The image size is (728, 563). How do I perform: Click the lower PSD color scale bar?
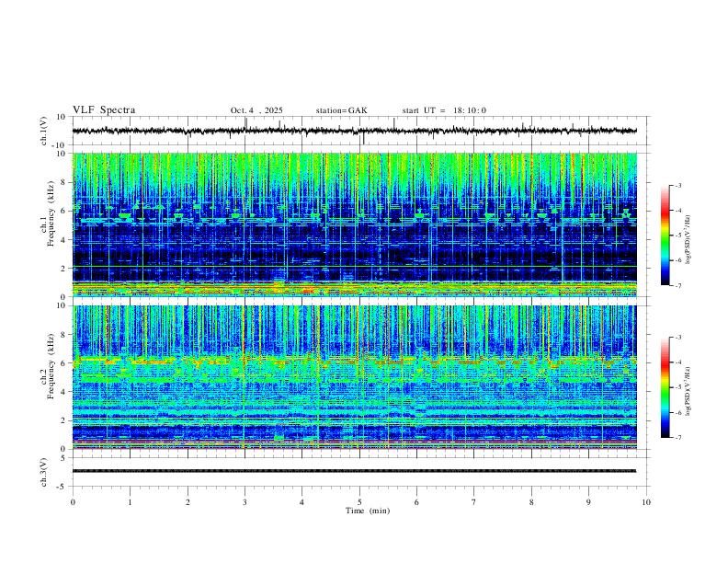(x=665, y=387)
